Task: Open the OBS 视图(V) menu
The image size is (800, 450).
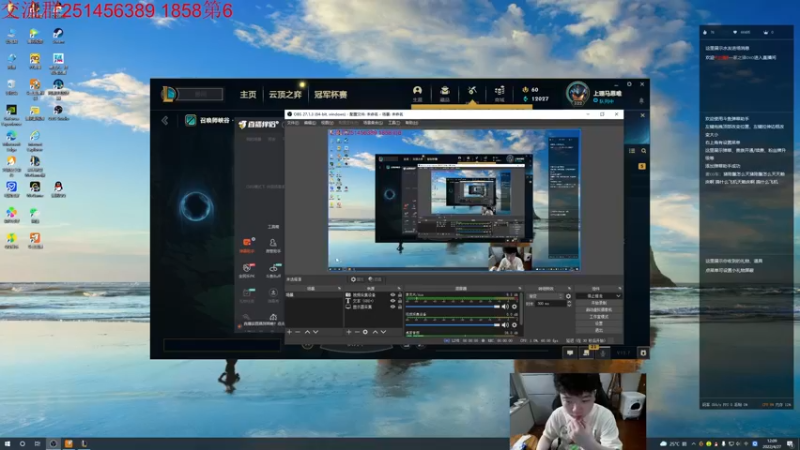Action: pyautogui.click(x=327, y=123)
